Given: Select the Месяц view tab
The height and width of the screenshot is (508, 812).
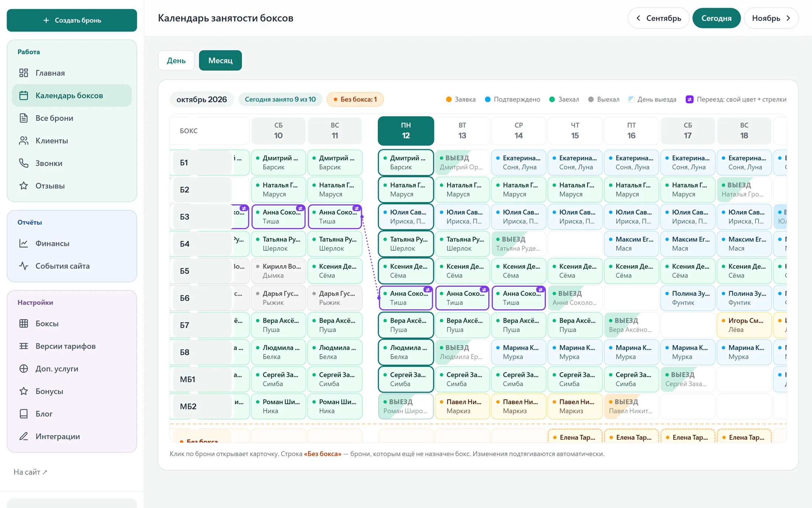Looking at the screenshot, I should click(220, 60).
